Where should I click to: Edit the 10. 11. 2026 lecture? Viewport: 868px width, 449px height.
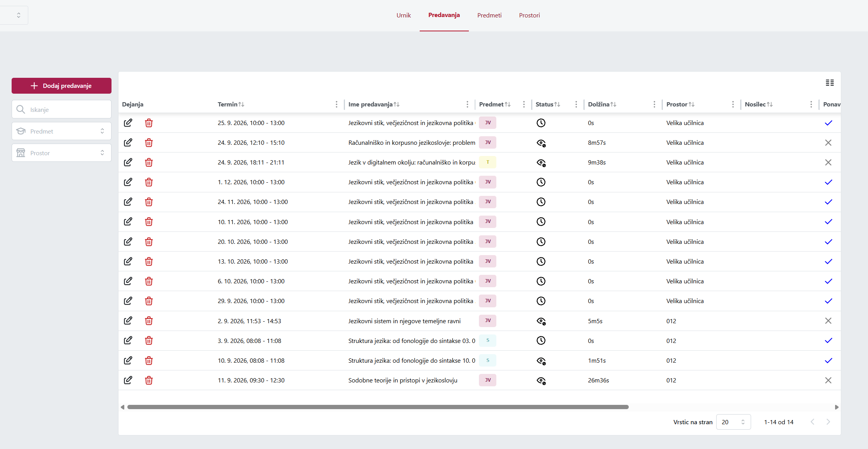128,221
